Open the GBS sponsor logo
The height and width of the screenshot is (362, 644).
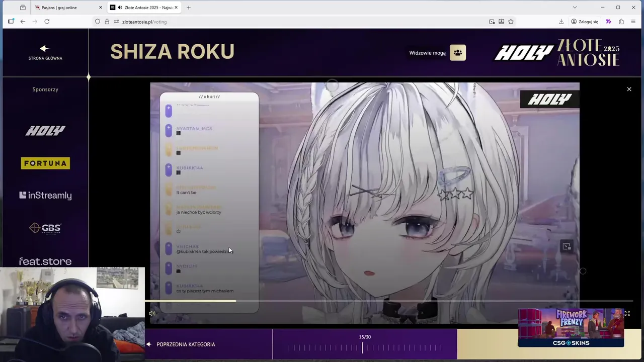tap(45, 228)
